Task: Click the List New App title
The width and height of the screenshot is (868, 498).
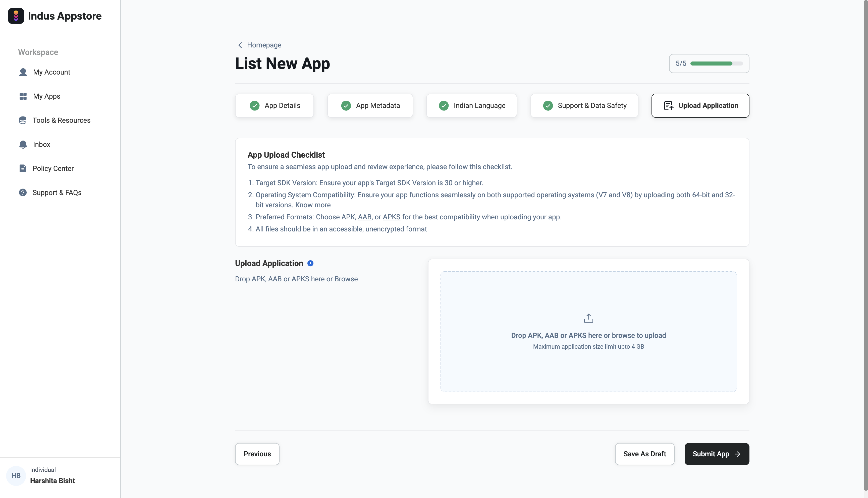Action: pos(282,64)
